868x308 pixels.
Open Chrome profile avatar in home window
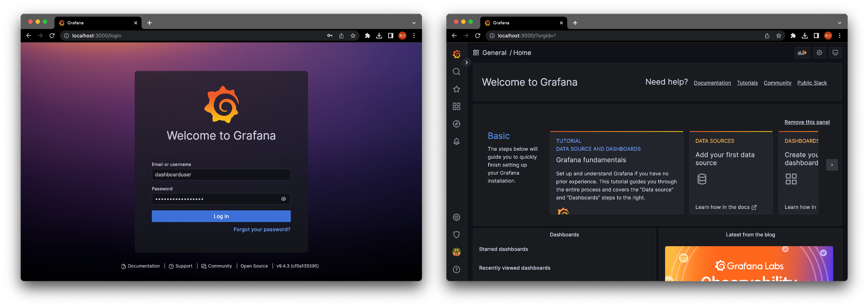coord(828,35)
